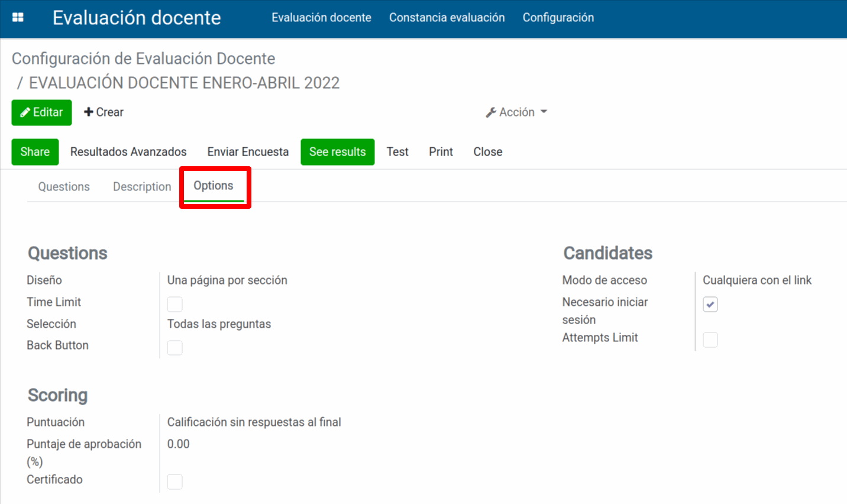
Task: Enable the Attempts Limit checkbox
Action: click(710, 340)
